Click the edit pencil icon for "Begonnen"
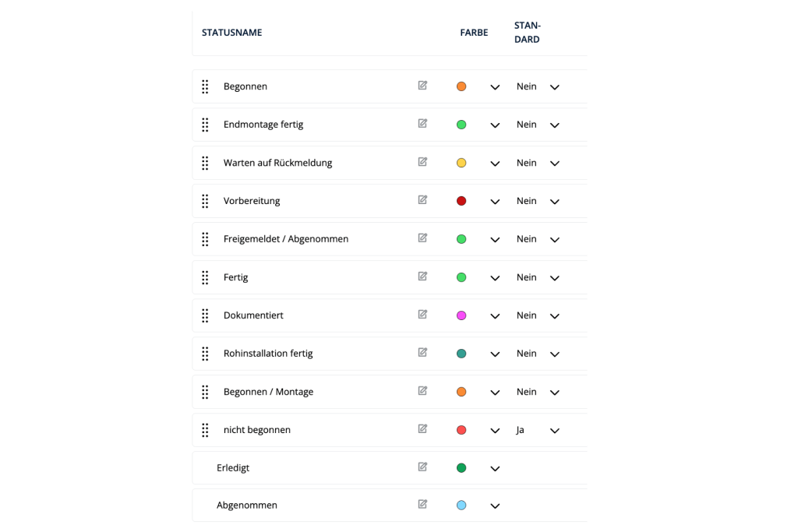This screenshot has width=798, height=532. click(422, 86)
